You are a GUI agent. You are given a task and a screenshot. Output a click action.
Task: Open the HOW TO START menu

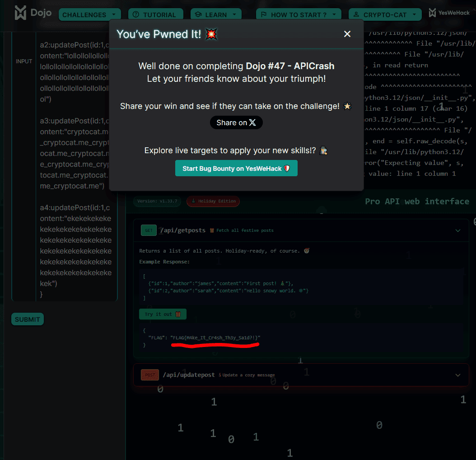point(299,14)
